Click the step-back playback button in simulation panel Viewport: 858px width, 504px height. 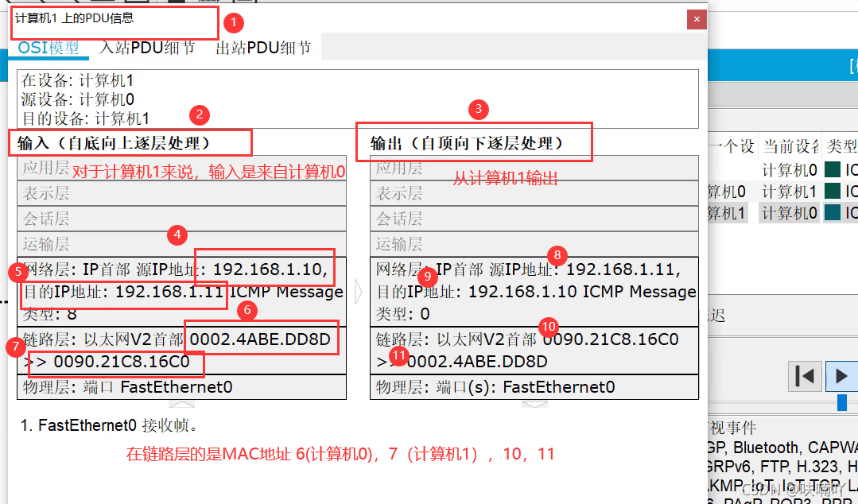click(805, 376)
